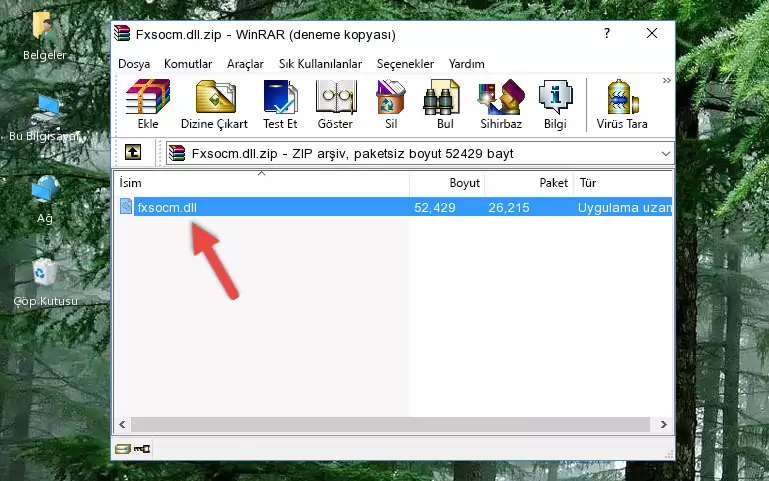Open the Sık Kullanılanlar menu
Screen dimensions: 769x481
pos(320,64)
